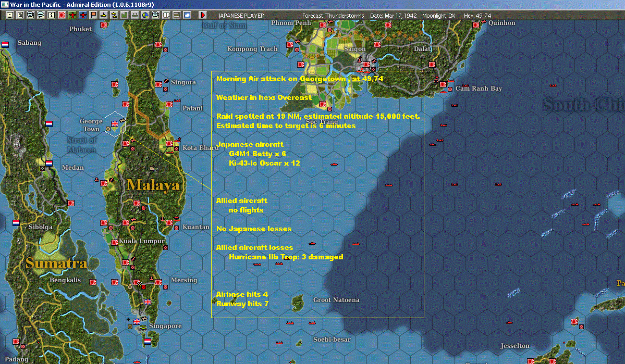Image resolution: width=625 pixels, height=364 pixels.
Task: Open the text report list icon
Action: [20, 15]
